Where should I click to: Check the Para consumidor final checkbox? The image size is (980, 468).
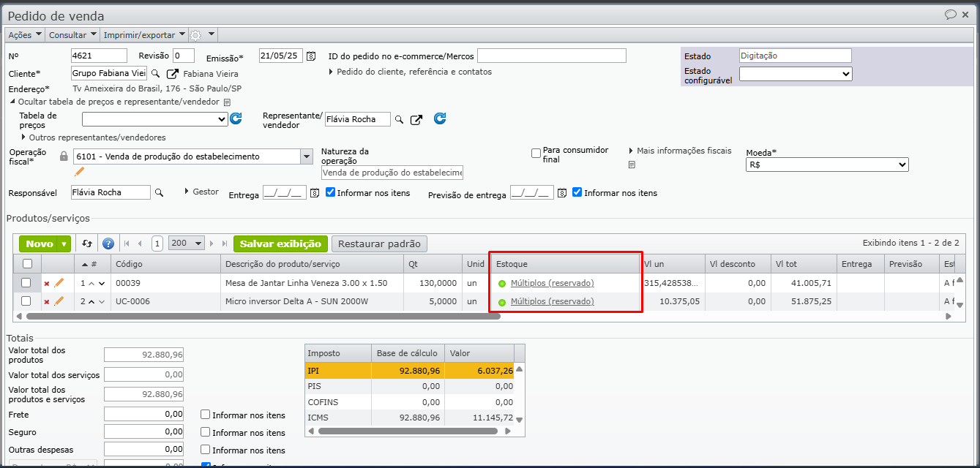point(536,154)
